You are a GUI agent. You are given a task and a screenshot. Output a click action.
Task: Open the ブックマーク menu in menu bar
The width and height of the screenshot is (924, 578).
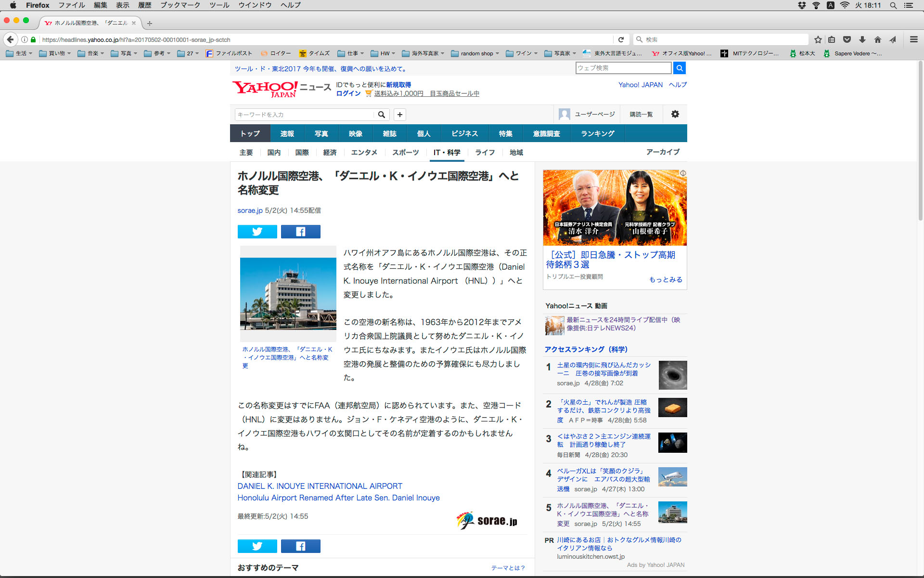click(x=180, y=5)
